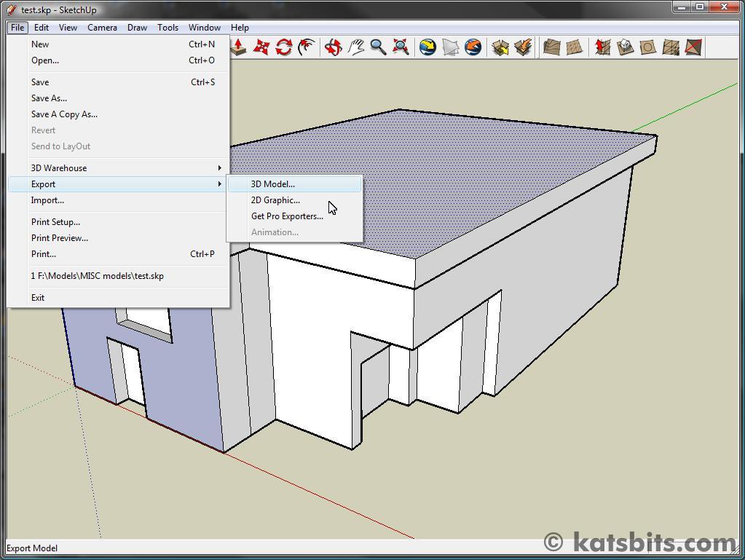Screen dimensions: 745x560
Task: Open the Draw menu
Action: 138,28
